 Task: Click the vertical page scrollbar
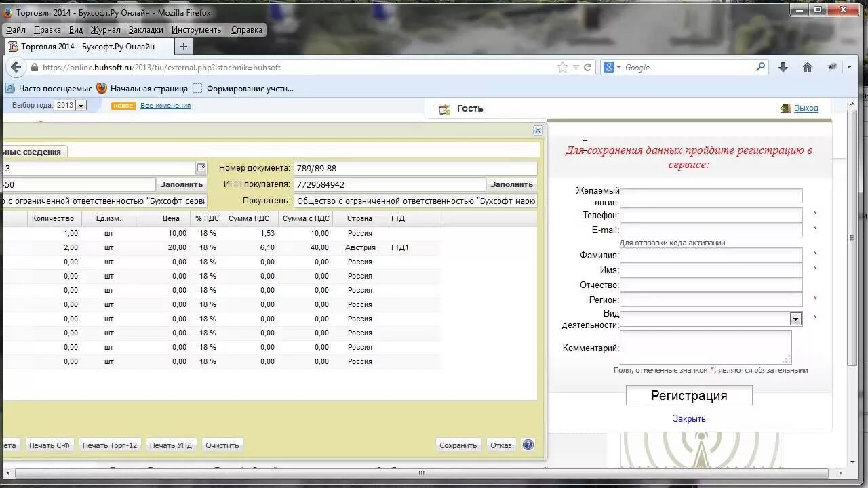tap(852, 237)
